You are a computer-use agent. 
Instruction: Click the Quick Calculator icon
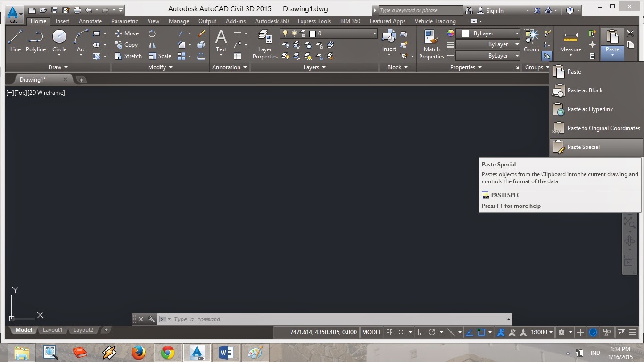(593, 56)
